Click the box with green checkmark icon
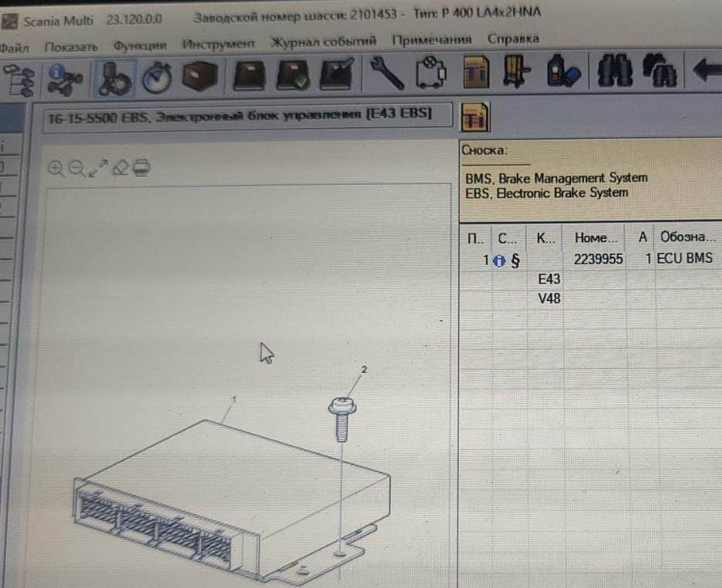Screen dimensions: 722x588 [293, 76]
